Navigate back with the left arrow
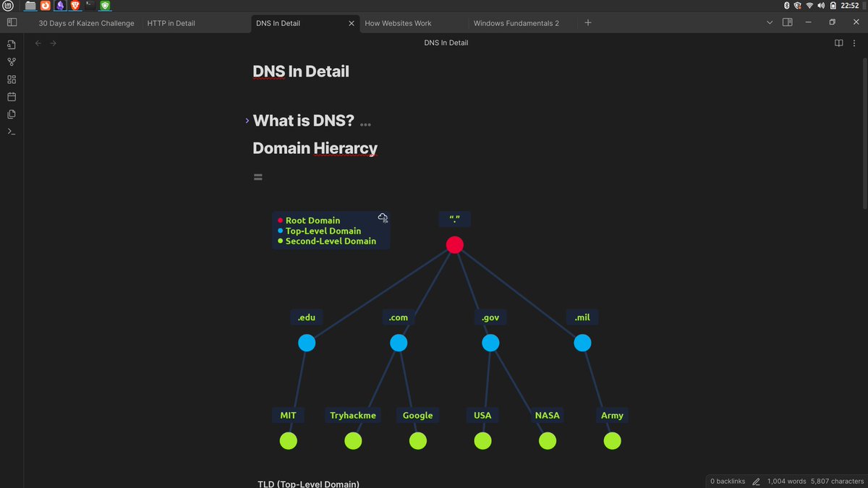Image resolution: width=868 pixels, height=488 pixels. [x=39, y=43]
